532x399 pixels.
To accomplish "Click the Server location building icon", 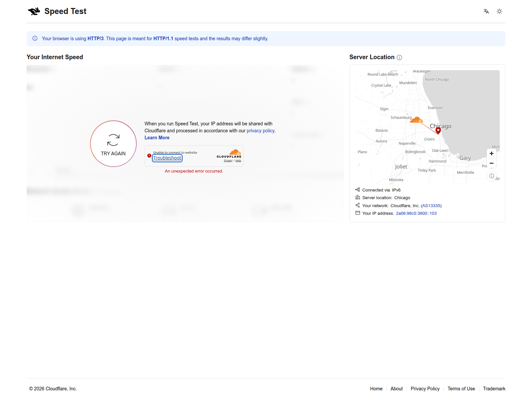I will pos(358,198).
